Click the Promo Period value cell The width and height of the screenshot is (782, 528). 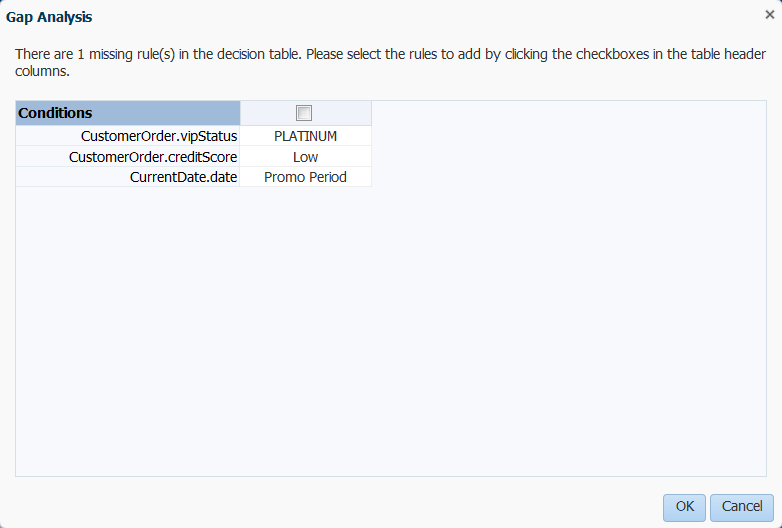305,177
